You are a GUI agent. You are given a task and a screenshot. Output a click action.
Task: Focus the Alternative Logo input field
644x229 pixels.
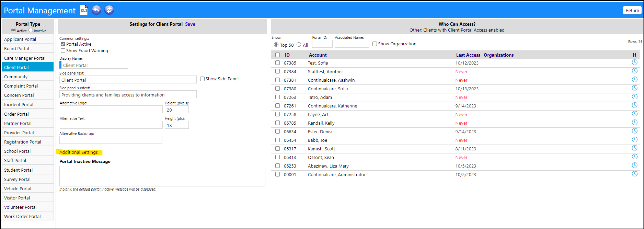(111, 110)
